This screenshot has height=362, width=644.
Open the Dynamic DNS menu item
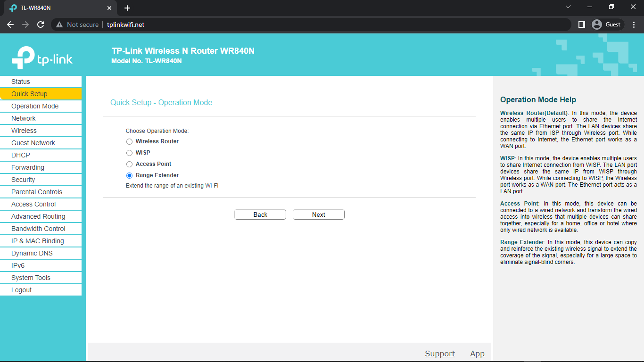41,253
